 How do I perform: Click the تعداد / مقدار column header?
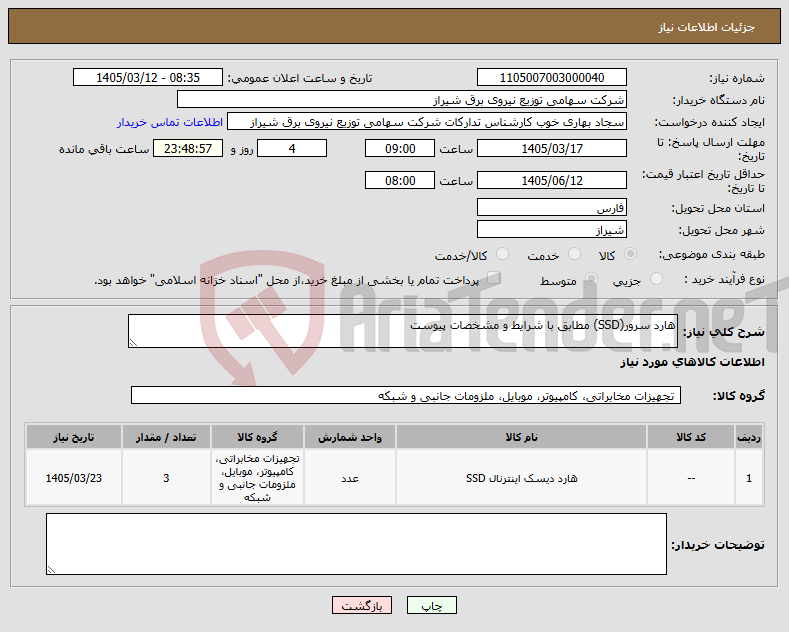coord(166,437)
